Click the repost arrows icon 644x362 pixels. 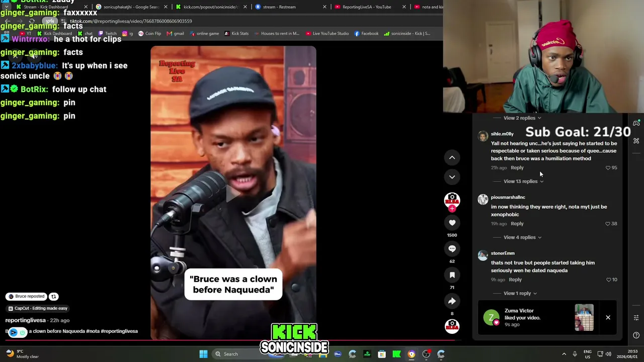(x=54, y=297)
